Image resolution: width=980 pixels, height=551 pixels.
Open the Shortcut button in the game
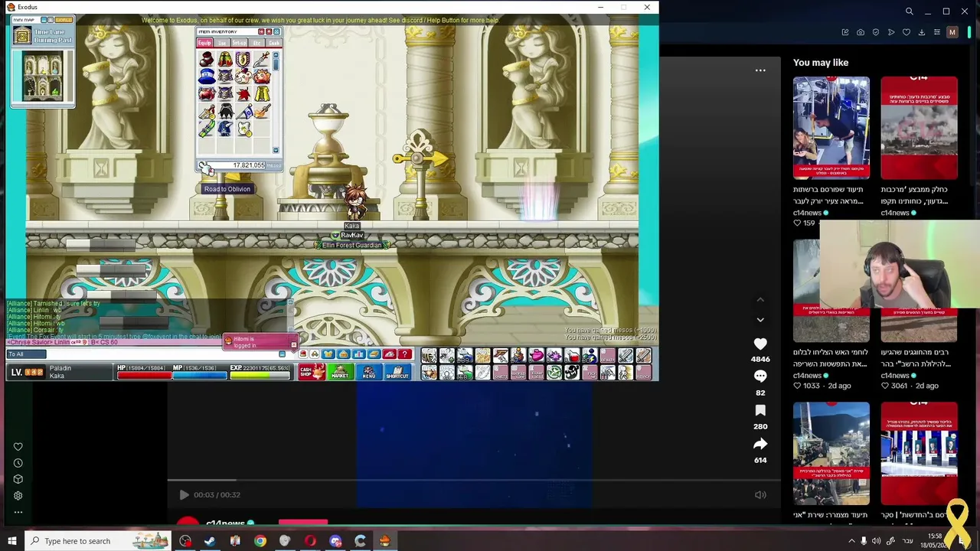click(x=397, y=372)
